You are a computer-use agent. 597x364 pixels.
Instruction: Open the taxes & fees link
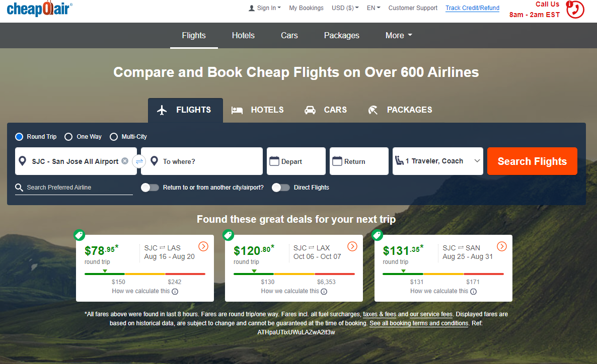(380, 314)
